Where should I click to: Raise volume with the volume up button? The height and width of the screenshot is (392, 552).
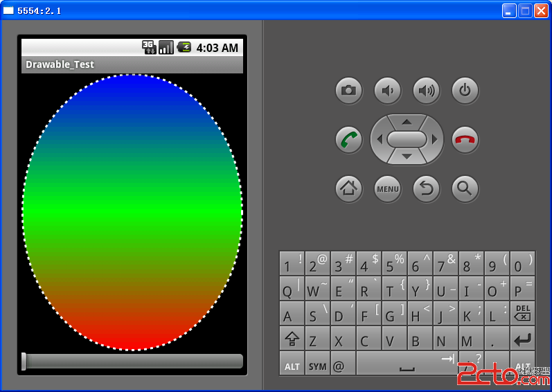tap(426, 90)
